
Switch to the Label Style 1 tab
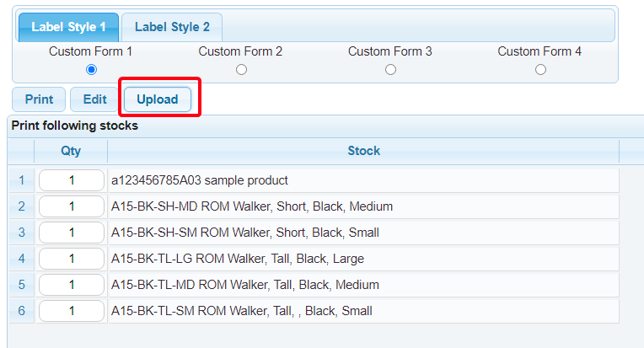[x=69, y=27]
